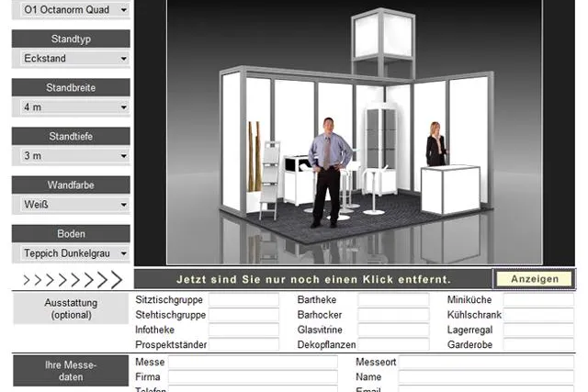Click the Infotheke input field
The height and width of the screenshot is (392, 588).
click(243, 330)
